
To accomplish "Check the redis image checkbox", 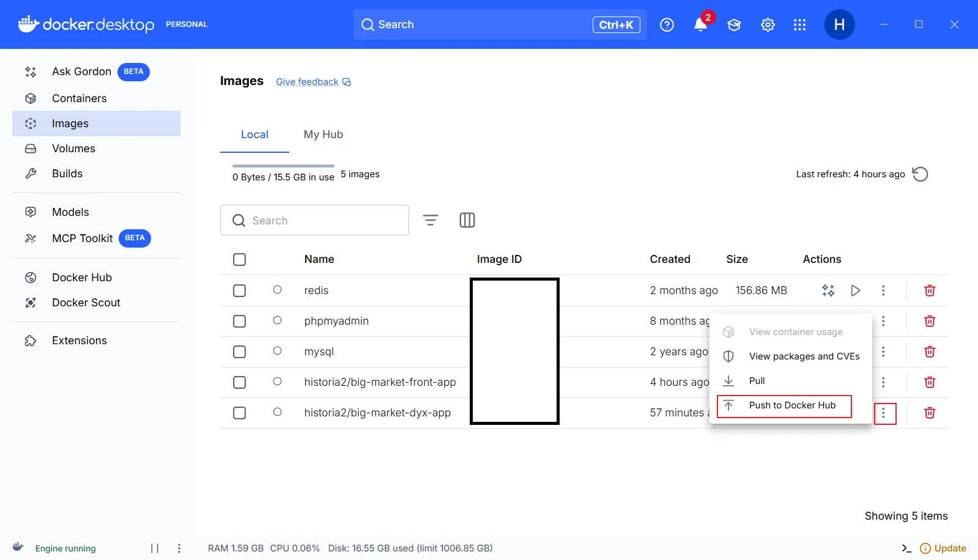I will 240,290.
